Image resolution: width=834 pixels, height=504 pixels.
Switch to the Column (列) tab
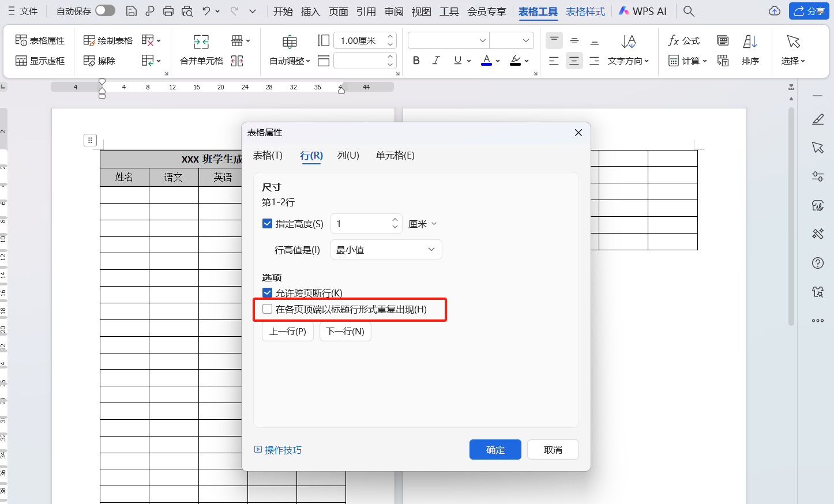click(x=348, y=155)
